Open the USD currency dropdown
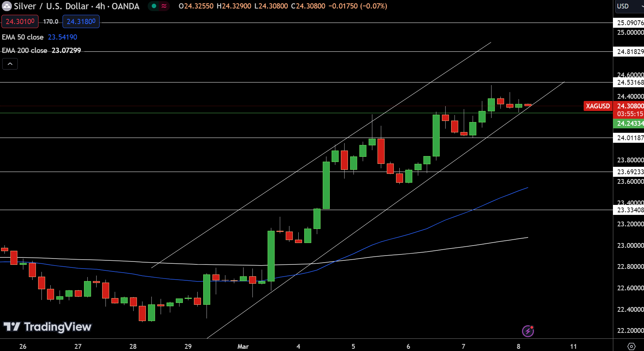 pos(628,6)
